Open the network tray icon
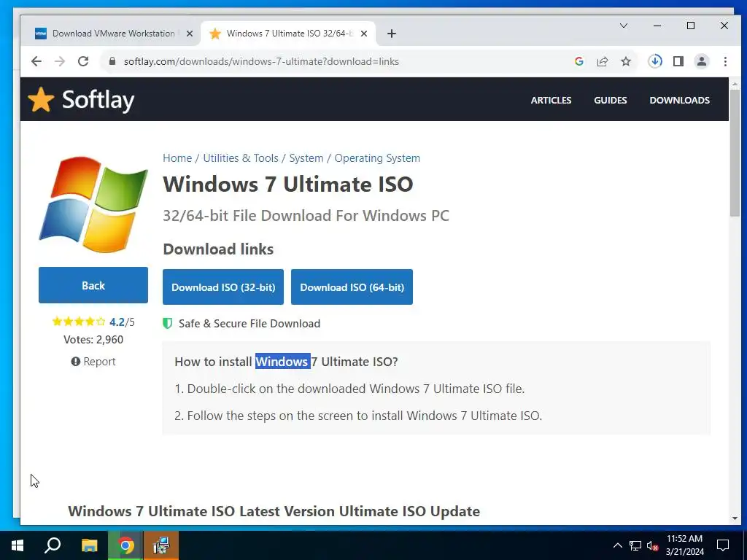The height and width of the screenshot is (560, 747). (635, 545)
